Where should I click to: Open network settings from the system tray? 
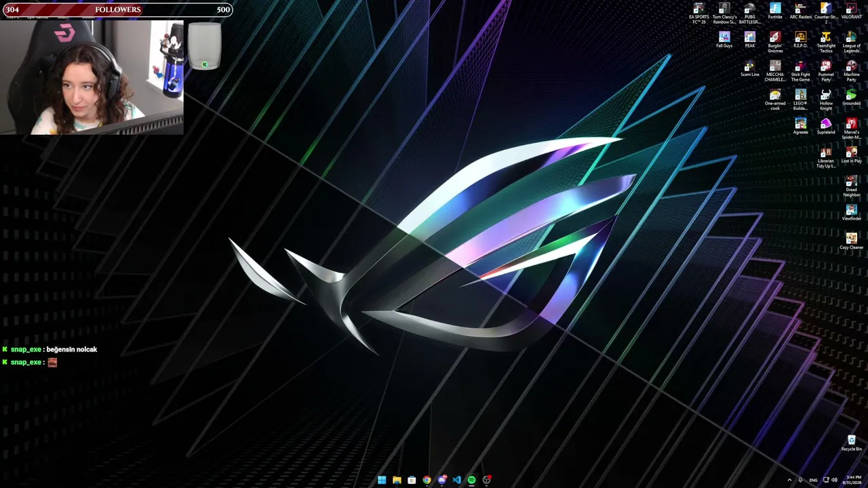[x=826, y=480]
